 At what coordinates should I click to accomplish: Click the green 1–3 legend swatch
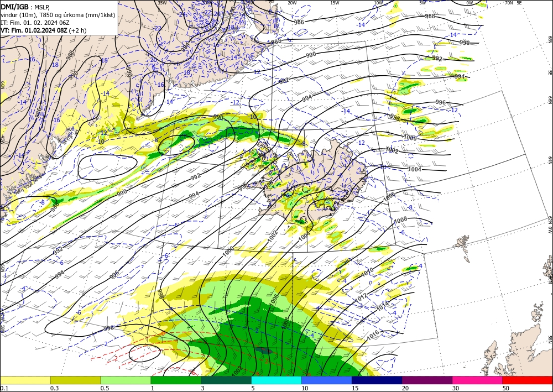[x=176, y=380]
